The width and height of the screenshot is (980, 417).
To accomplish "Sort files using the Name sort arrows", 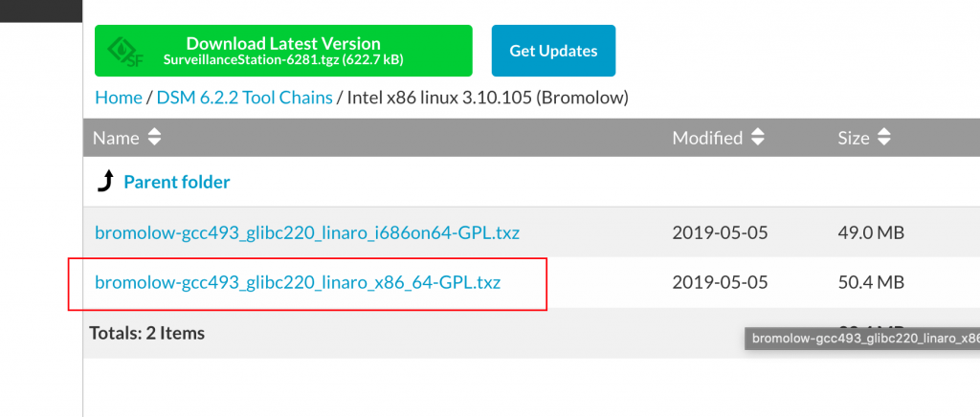I will point(154,138).
